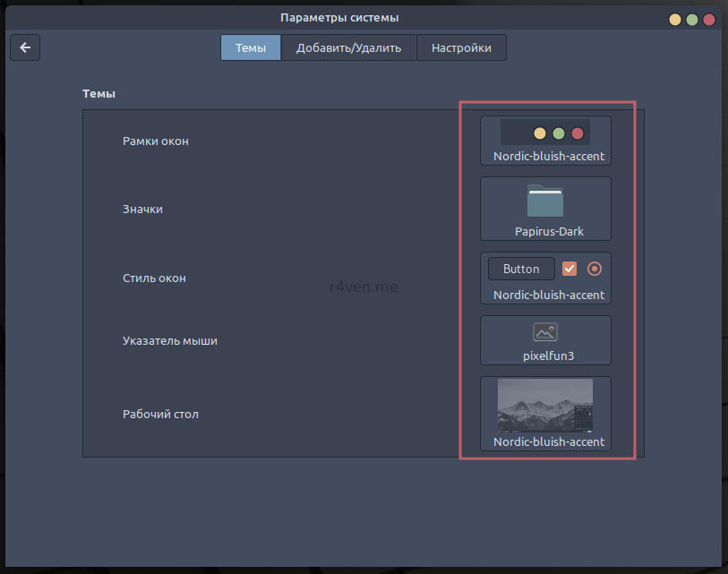The width and height of the screenshot is (728, 574).
Task: Click the radio button in the controls preview
Action: [x=595, y=269]
